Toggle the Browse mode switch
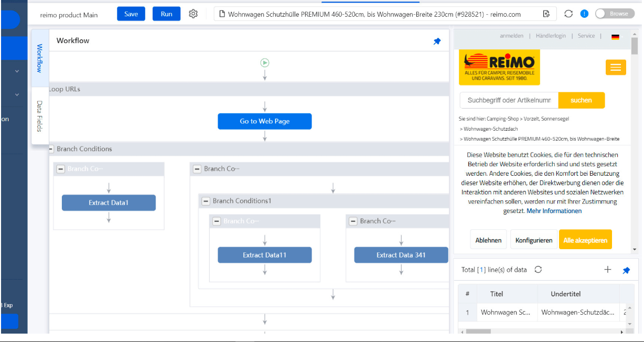 [615, 14]
